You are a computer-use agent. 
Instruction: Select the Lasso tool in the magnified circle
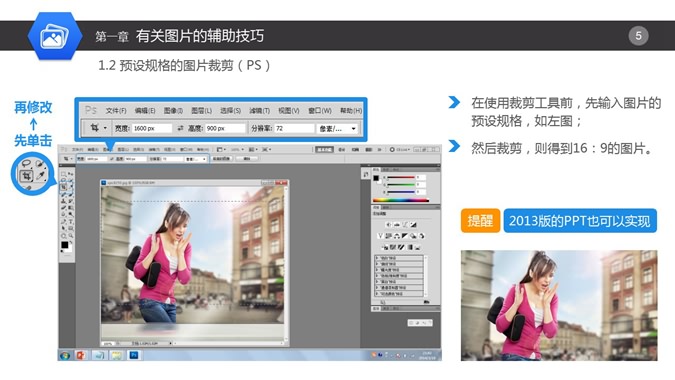point(26,164)
